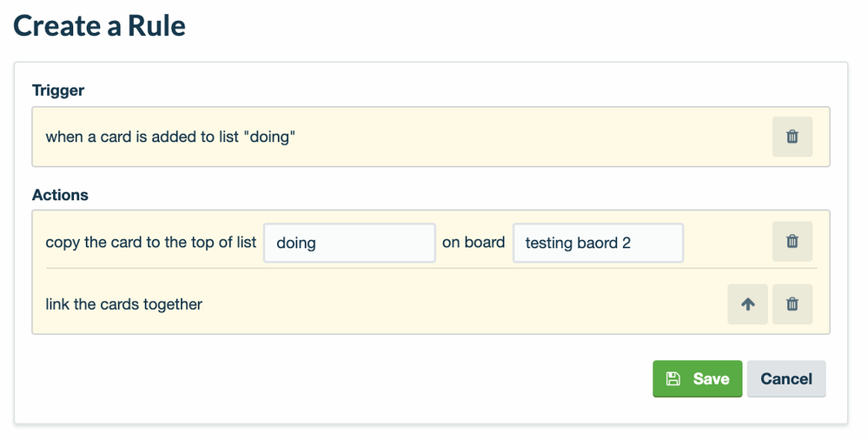Delete the trigger with its trash icon
This screenshot has height=441, width=868.
click(x=792, y=137)
